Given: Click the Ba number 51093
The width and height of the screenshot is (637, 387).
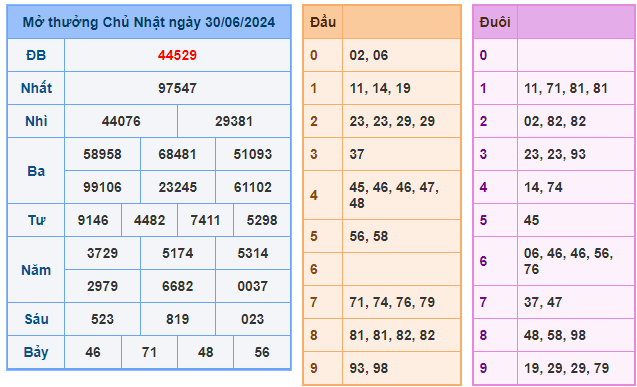Looking at the screenshot, I should [253, 154].
